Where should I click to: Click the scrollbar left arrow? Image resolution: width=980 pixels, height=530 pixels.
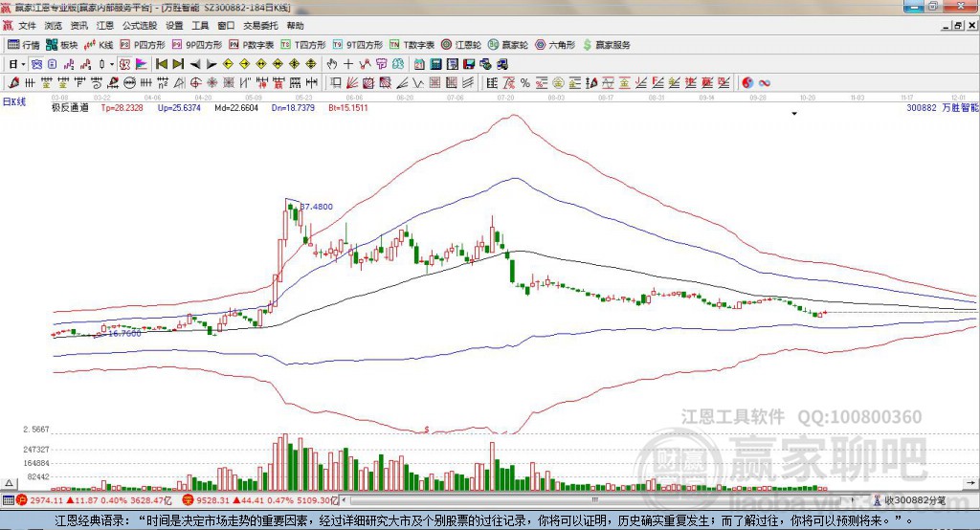[x=345, y=500]
